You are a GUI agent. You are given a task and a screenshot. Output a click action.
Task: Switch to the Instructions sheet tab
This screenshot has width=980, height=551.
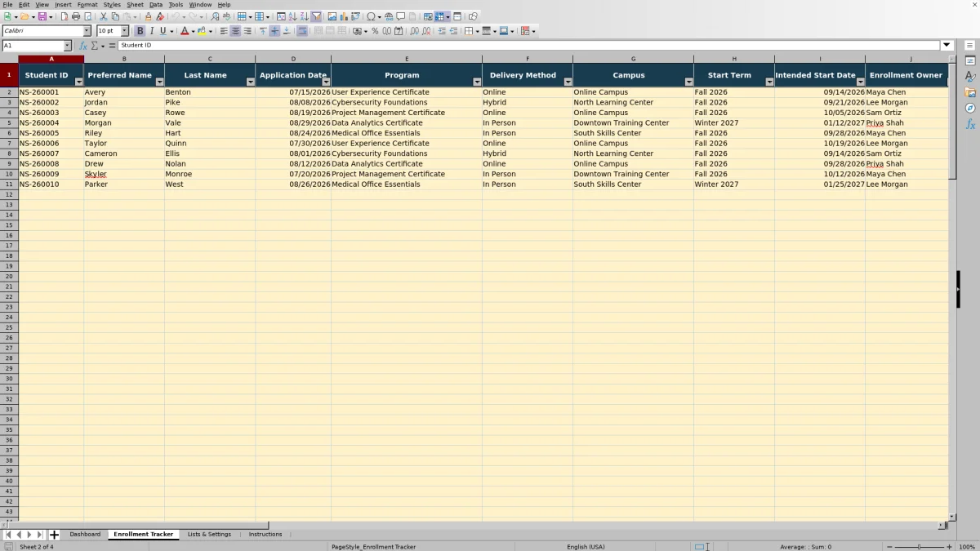click(x=265, y=535)
